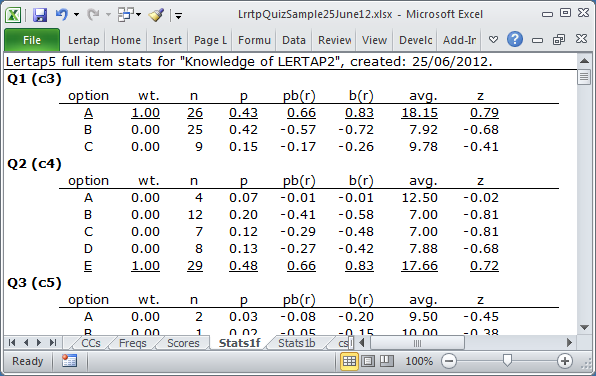The image size is (596, 376).
Task: Save the workbook with the floppy icon
Action: click(40, 15)
